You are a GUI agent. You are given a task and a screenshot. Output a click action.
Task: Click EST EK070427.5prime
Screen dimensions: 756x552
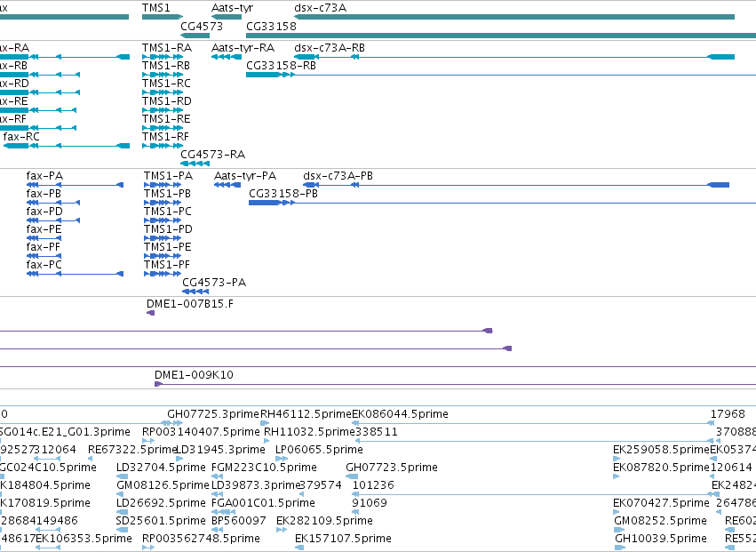point(661,503)
